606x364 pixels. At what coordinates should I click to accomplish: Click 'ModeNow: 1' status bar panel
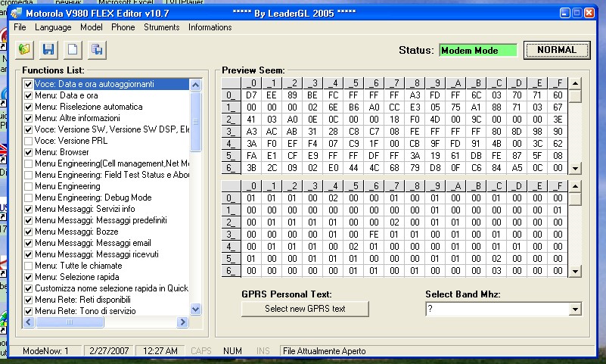45,351
